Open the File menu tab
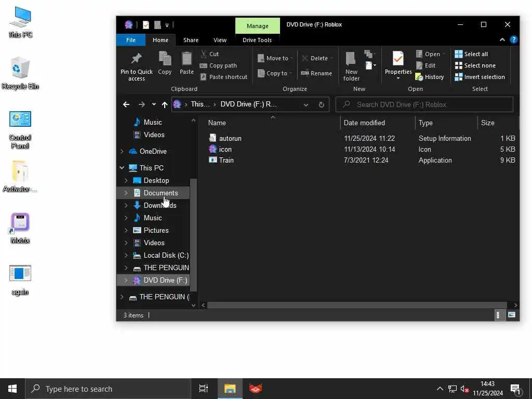 [131, 40]
